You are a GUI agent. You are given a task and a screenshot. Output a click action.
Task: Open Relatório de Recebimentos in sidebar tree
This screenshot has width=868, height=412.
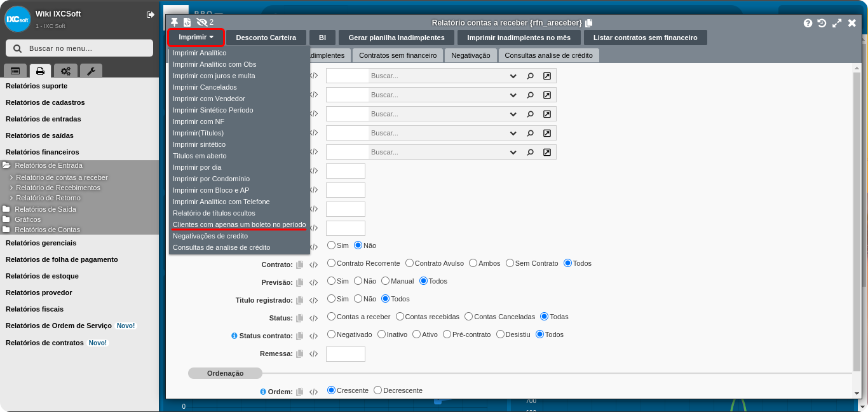pyautogui.click(x=58, y=188)
